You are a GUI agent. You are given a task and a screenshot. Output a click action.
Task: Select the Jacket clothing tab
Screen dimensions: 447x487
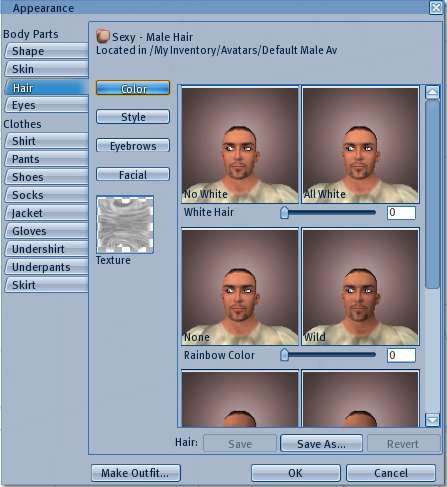[x=46, y=213]
